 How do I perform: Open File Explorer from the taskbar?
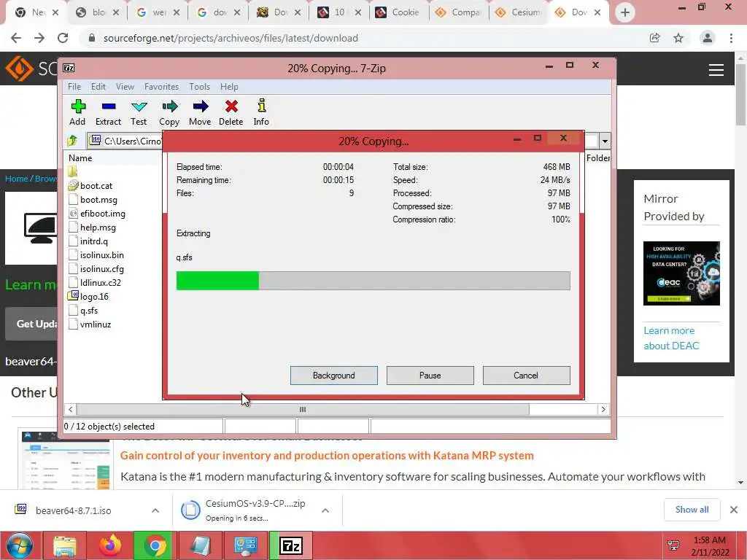tap(65, 545)
